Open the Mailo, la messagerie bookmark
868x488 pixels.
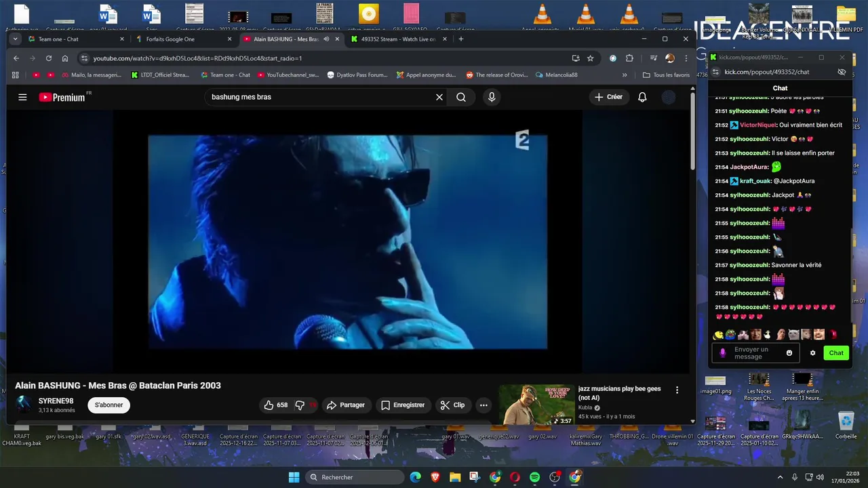(x=90, y=75)
